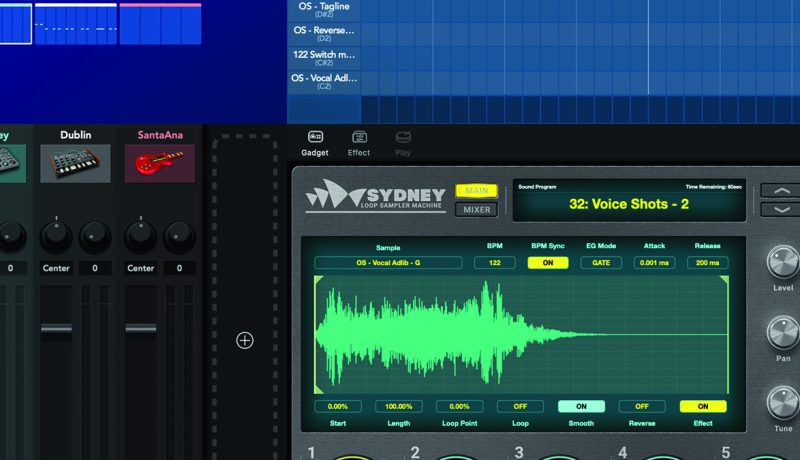This screenshot has height=460, width=800.
Task: Click the waveform display of the sample
Action: point(521,335)
